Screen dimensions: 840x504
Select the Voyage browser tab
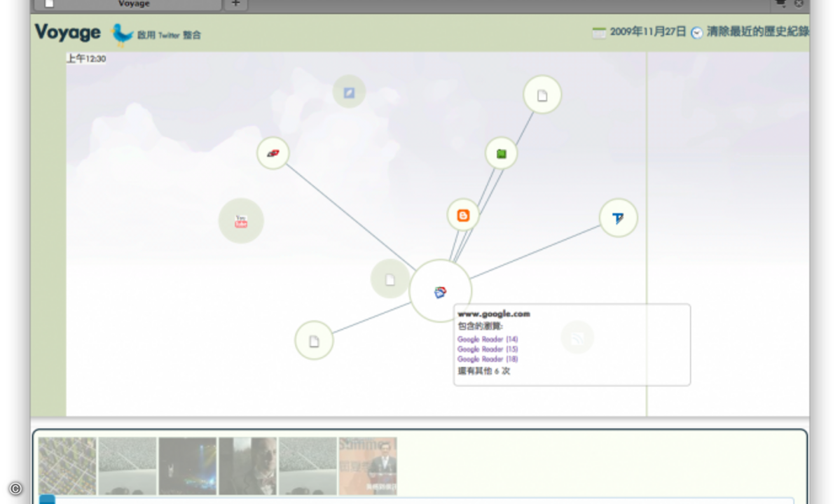pyautogui.click(x=128, y=4)
